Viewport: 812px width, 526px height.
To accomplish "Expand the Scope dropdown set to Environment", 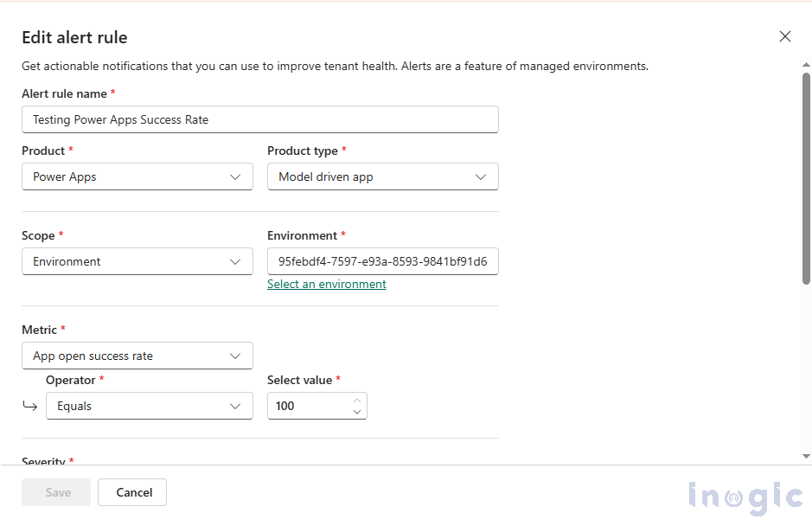I will click(137, 261).
